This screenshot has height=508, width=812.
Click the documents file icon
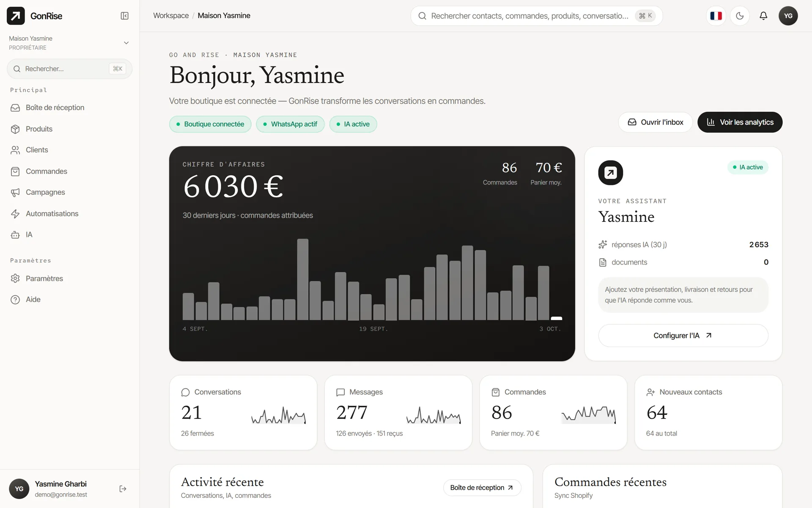[603, 262]
